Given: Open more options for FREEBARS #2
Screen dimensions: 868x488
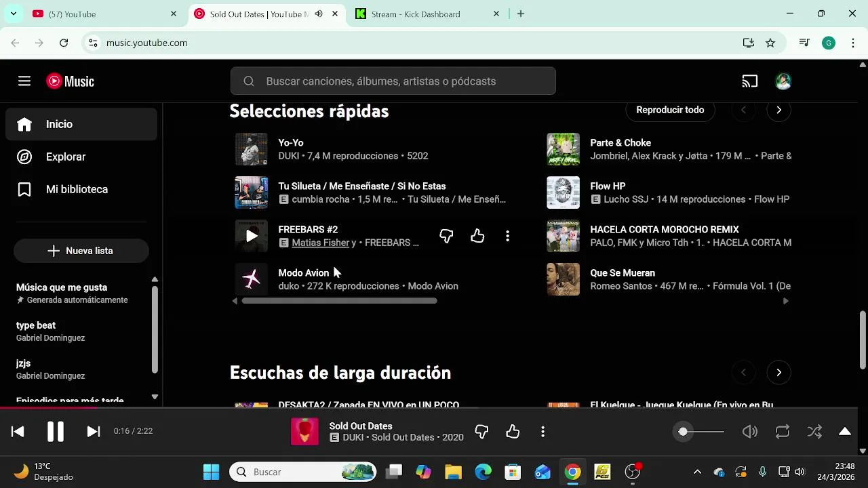Looking at the screenshot, I should click(507, 236).
